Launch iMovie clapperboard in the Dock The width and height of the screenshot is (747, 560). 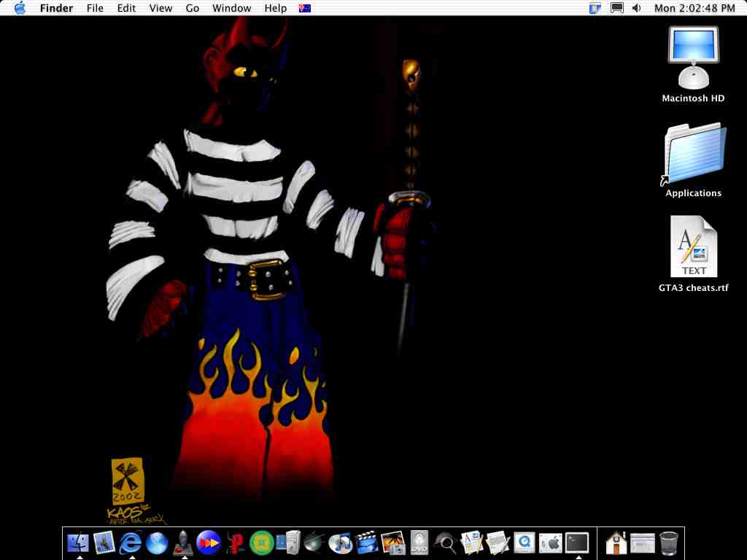click(367, 542)
